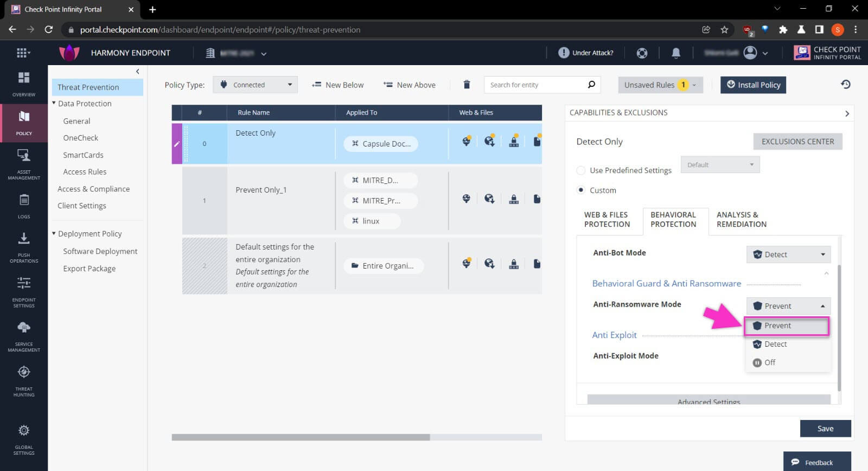
Task: Click web protection icon in Detect Only row
Action: pos(466,141)
